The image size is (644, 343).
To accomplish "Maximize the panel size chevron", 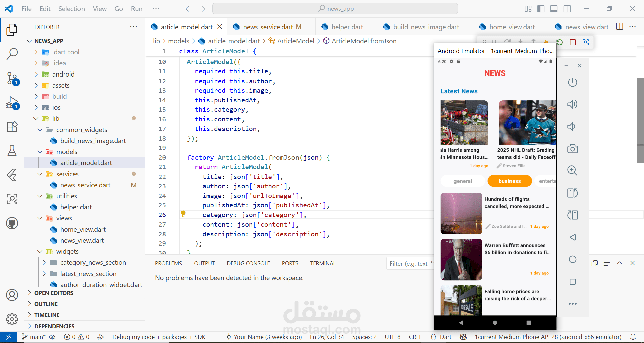I will [619, 263].
